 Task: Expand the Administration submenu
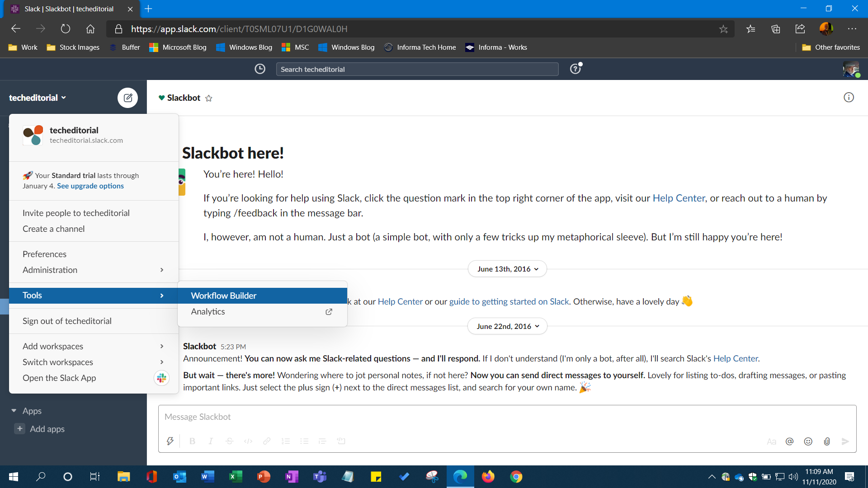point(50,270)
